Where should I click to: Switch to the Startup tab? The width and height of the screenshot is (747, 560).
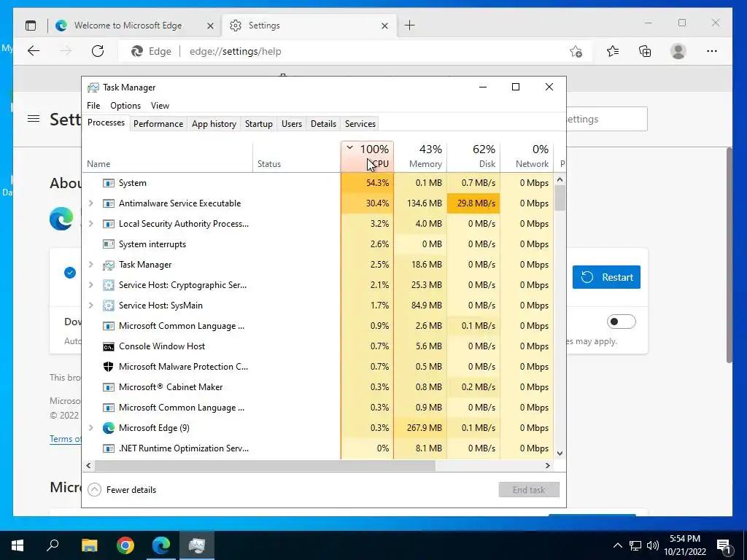[x=259, y=124]
